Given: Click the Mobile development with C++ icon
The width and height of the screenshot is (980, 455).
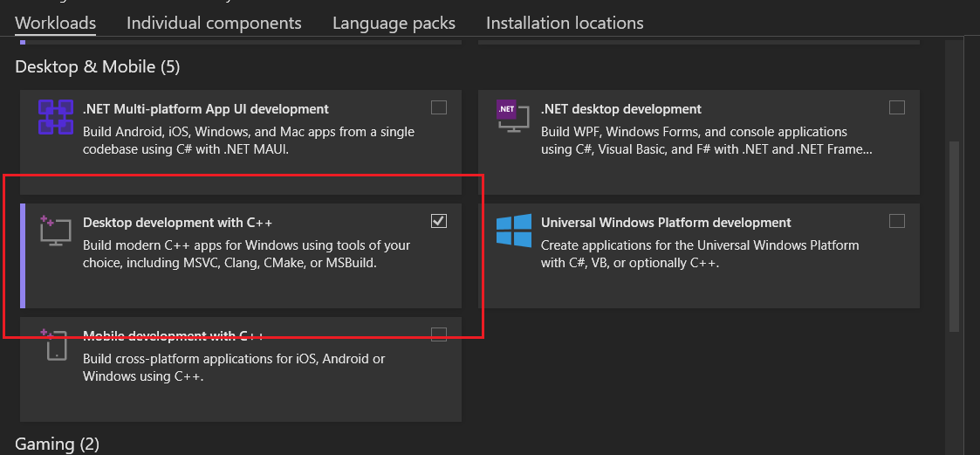Looking at the screenshot, I should [55, 344].
